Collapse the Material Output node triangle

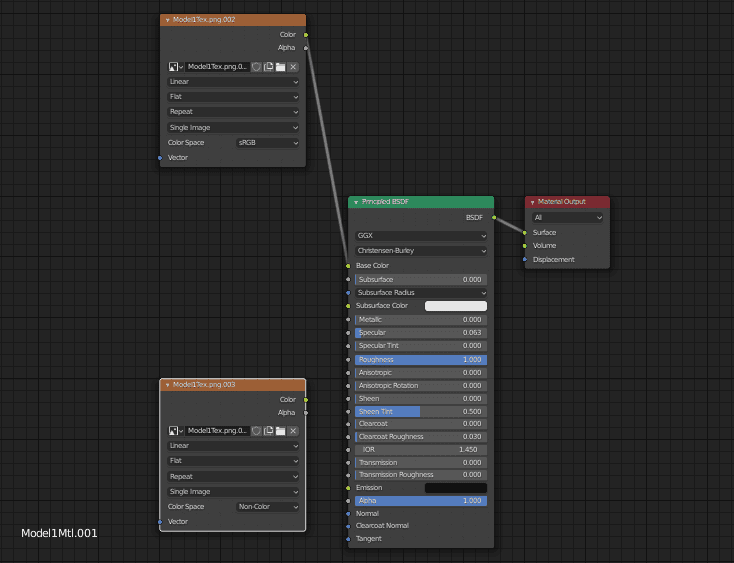[532, 202]
